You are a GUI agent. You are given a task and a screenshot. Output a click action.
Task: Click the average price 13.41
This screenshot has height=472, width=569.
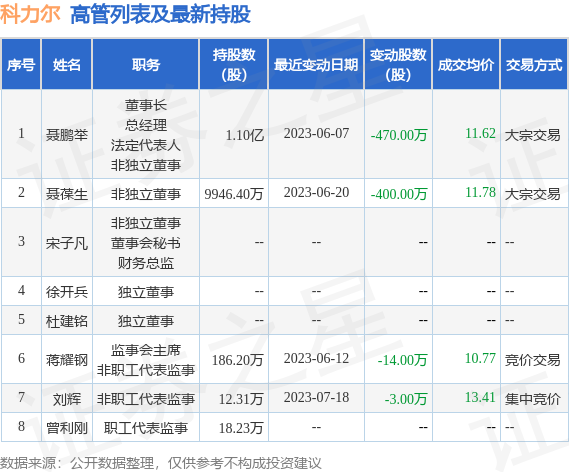click(480, 397)
